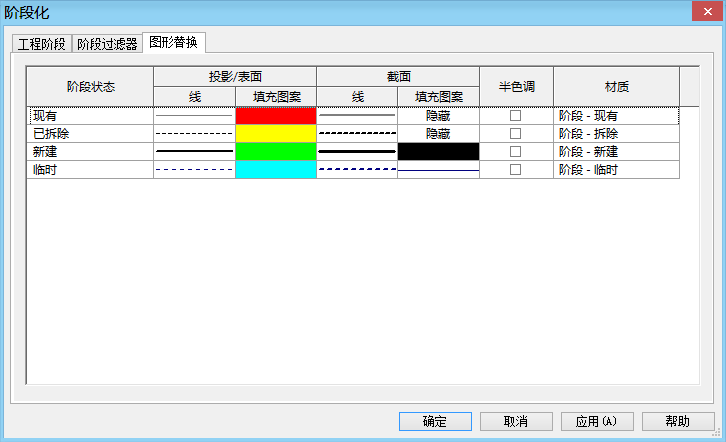
Task: Click the yellow fill pattern swatch for 已拆除
Action: tap(276, 133)
